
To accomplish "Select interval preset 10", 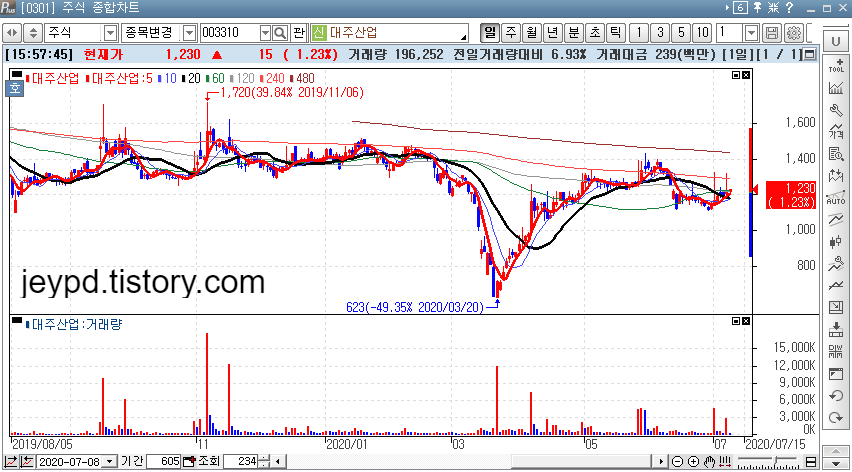I will click(x=703, y=33).
